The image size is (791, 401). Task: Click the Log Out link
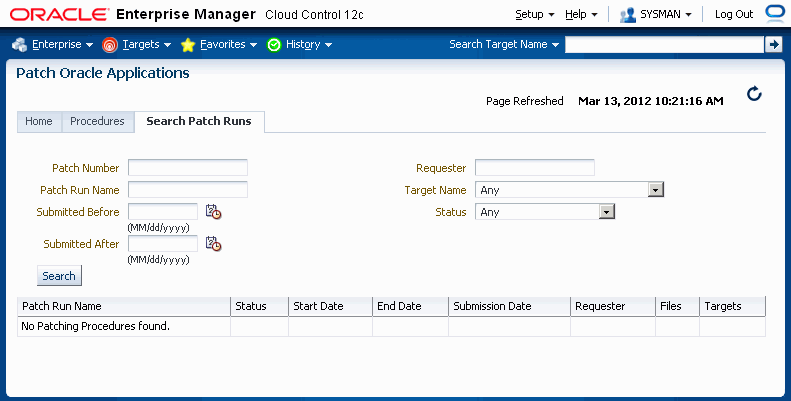point(733,15)
